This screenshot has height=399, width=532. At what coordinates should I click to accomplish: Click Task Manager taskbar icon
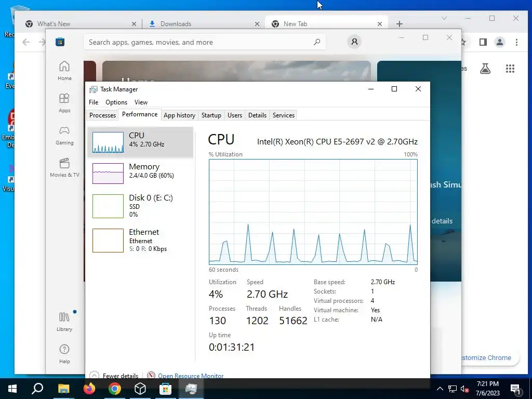click(191, 389)
